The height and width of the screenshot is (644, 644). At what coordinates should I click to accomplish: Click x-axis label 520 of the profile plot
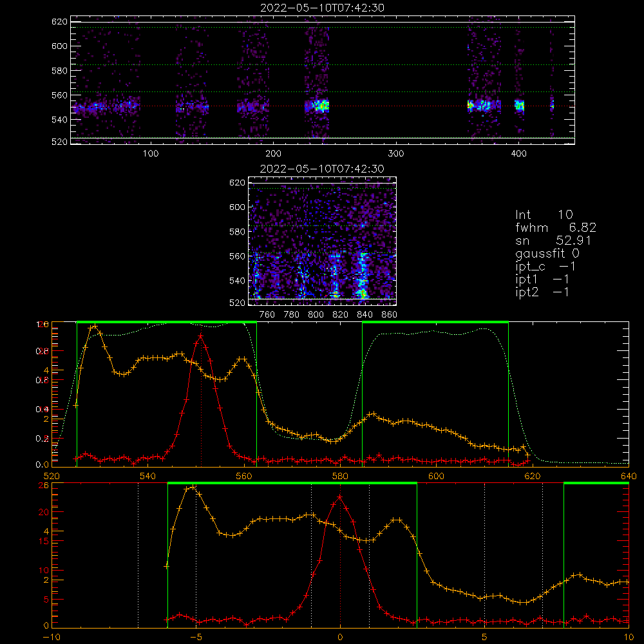pos(52,476)
